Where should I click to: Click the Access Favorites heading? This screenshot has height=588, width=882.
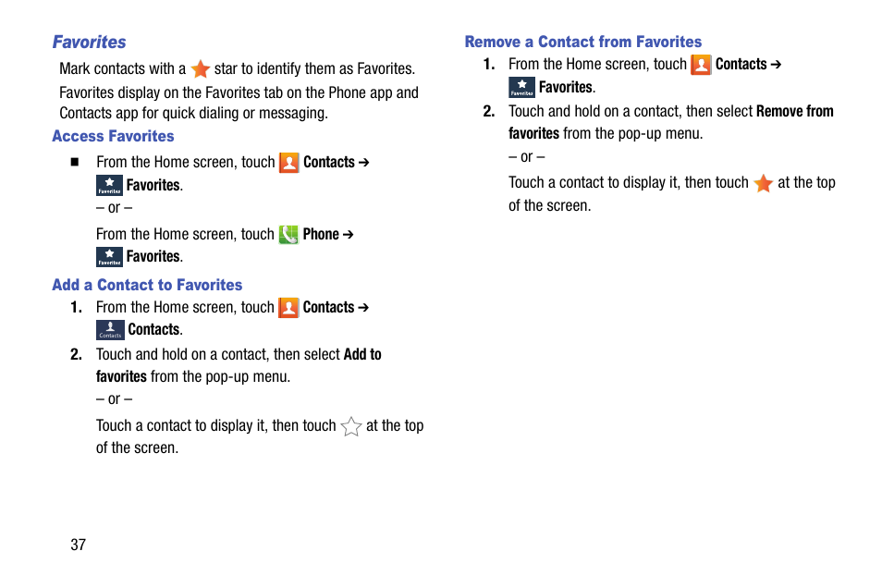(x=113, y=136)
